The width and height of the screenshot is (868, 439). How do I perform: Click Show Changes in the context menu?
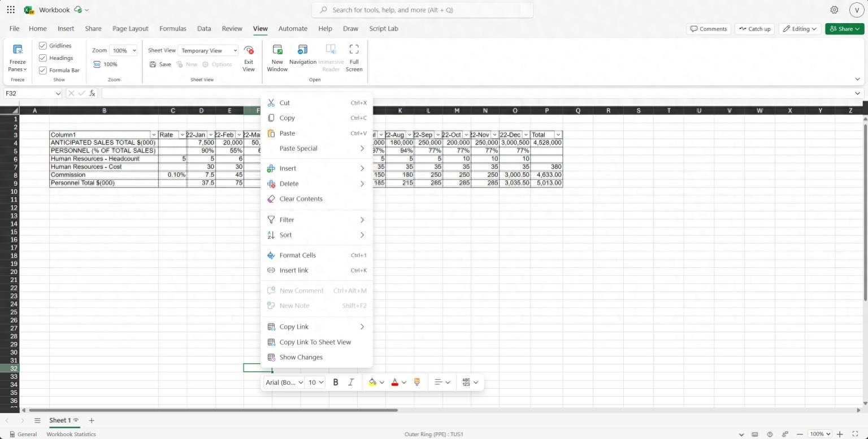click(x=316, y=358)
